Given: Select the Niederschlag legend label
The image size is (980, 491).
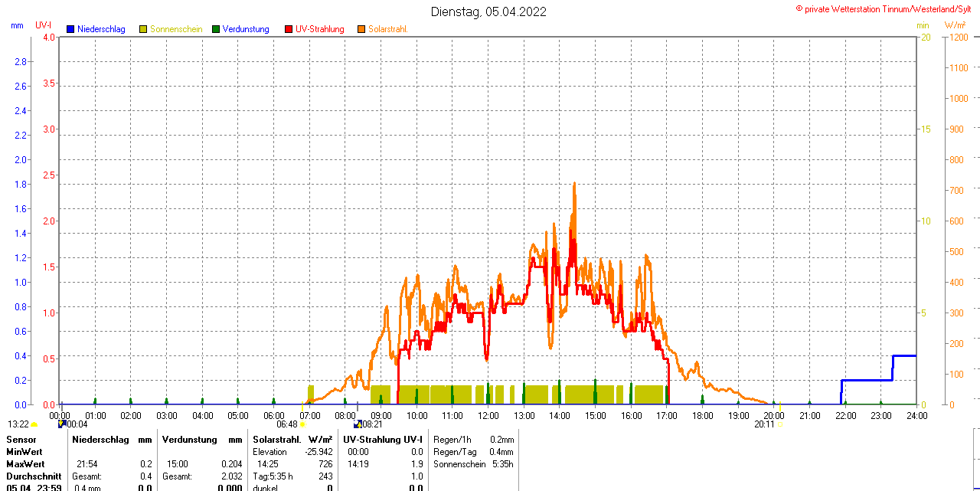Looking at the screenshot, I should [x=101, y=29].
